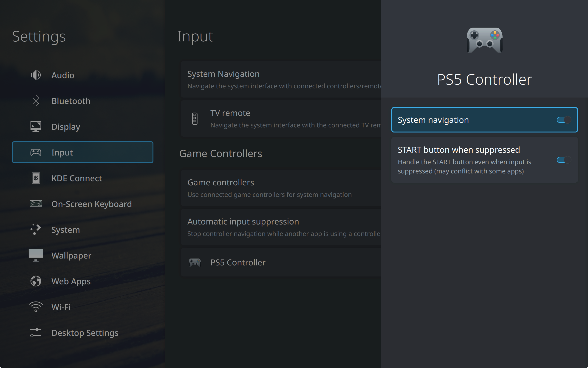Toggle the System navigation switch
Screen dimensions: 588x368
[x=564, y=120]
